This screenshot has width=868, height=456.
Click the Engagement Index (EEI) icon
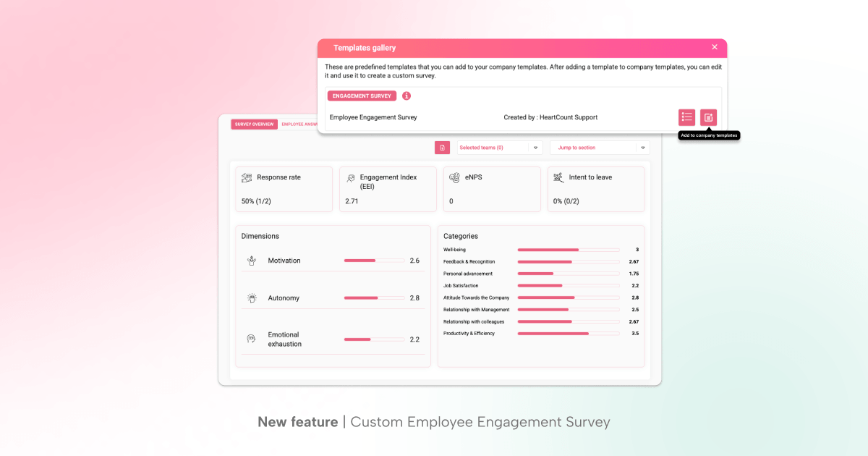point(350,176)
